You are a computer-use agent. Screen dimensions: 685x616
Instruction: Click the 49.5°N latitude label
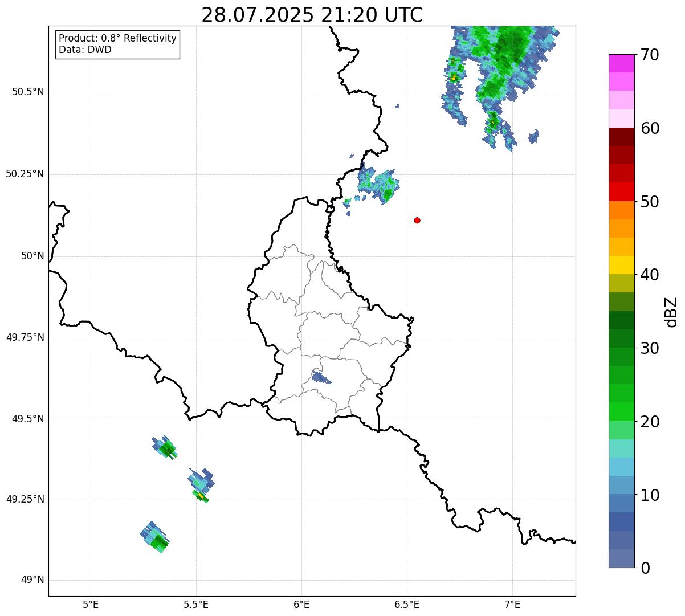tap(28, 419)
